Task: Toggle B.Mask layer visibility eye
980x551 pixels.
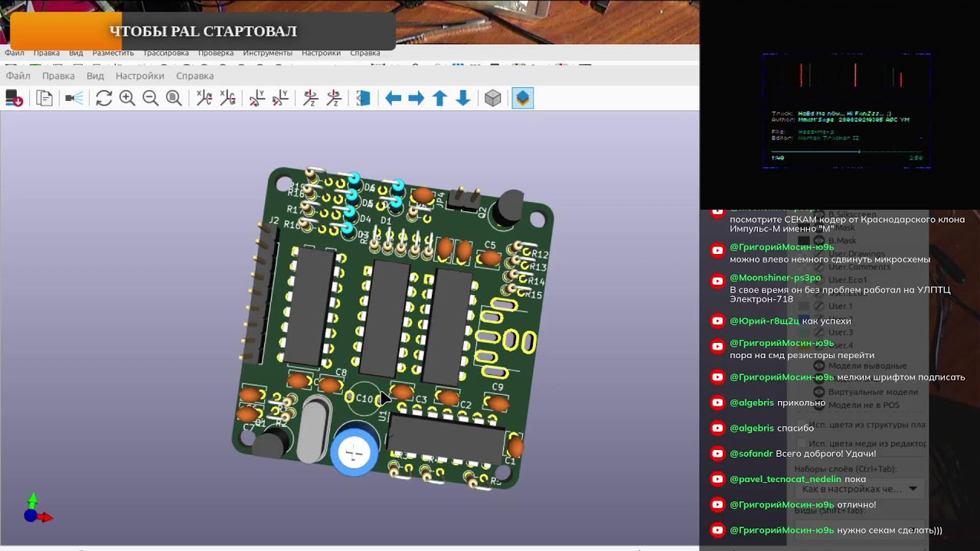Action: tap(819, 240)
